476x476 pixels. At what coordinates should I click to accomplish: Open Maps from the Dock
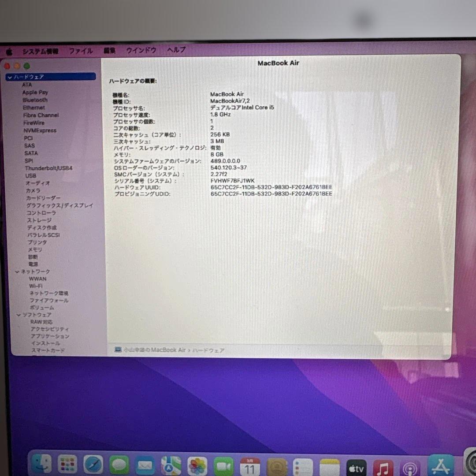click(x=171, y=465)
